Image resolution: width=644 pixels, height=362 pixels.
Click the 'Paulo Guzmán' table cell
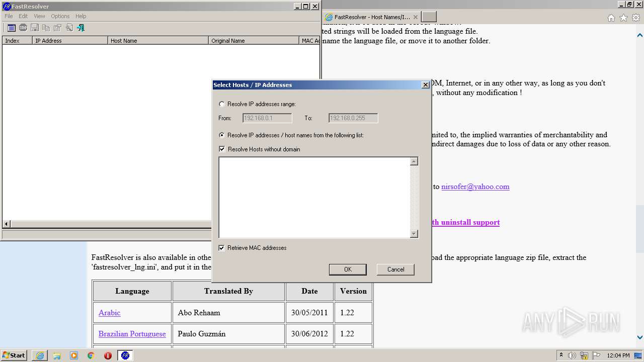(x=228, y=334)
